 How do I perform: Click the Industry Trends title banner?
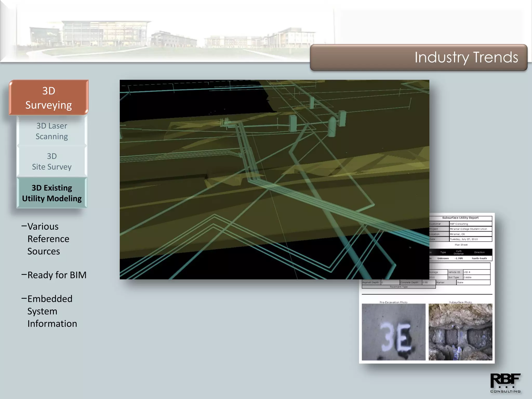coord(418,57)
